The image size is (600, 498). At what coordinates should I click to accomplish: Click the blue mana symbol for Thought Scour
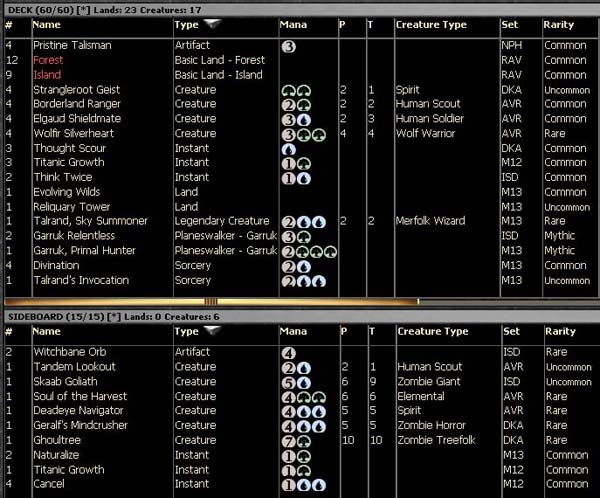tap(289, 149)
